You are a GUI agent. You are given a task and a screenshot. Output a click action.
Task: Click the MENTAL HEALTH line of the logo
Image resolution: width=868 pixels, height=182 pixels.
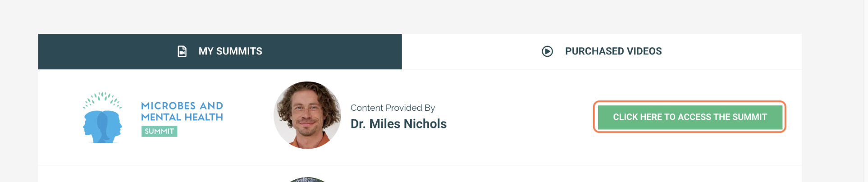[x=182, y=117]
